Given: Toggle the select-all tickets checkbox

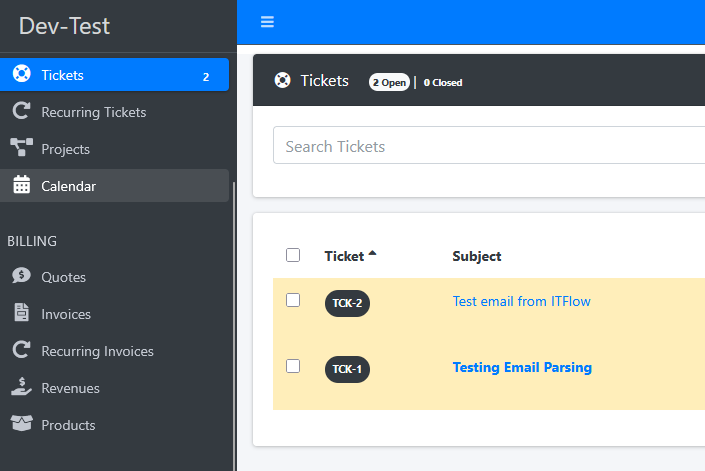Looking at the screenshot, I should pos(293,255).
